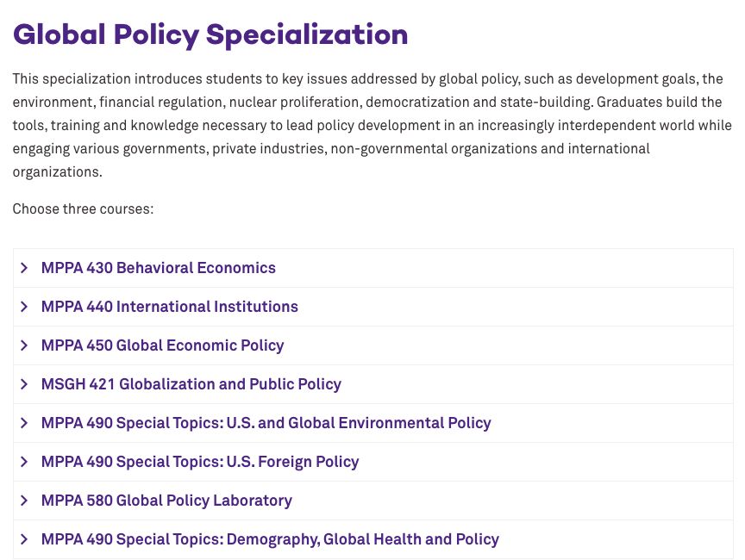745x560 pixels.
Task: Expand MPPA 440 International Institutions title
Action: (170, 307)
